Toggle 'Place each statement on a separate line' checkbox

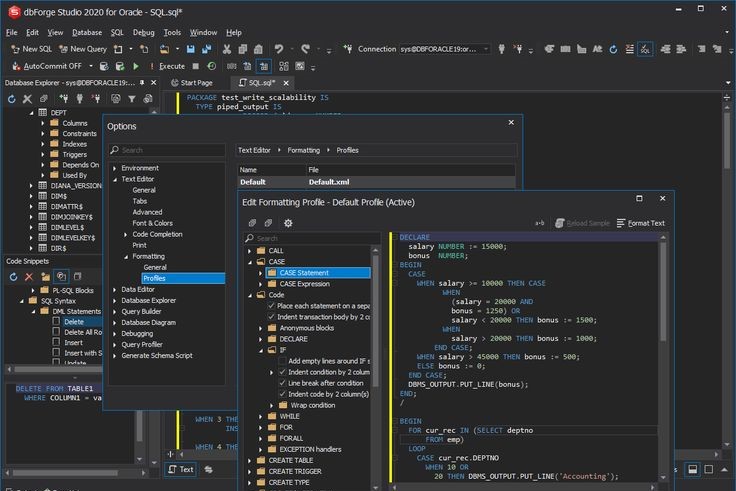(x=271, y=306)
